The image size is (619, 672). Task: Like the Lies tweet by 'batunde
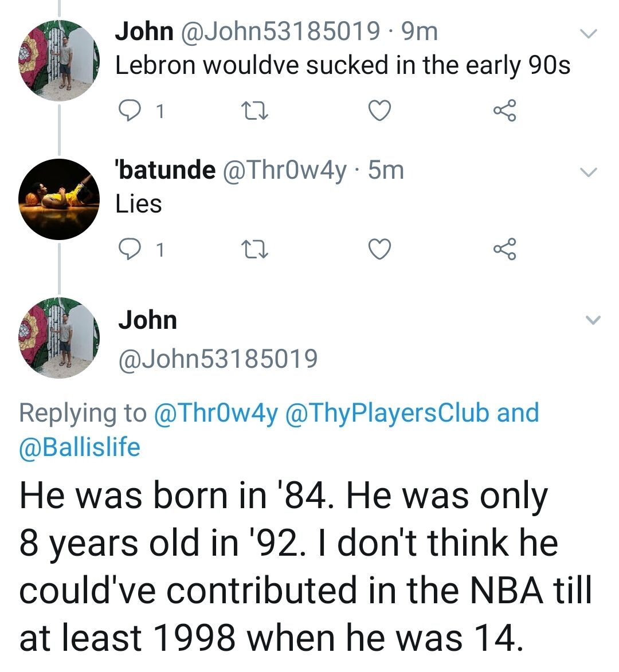click(380, 249)
